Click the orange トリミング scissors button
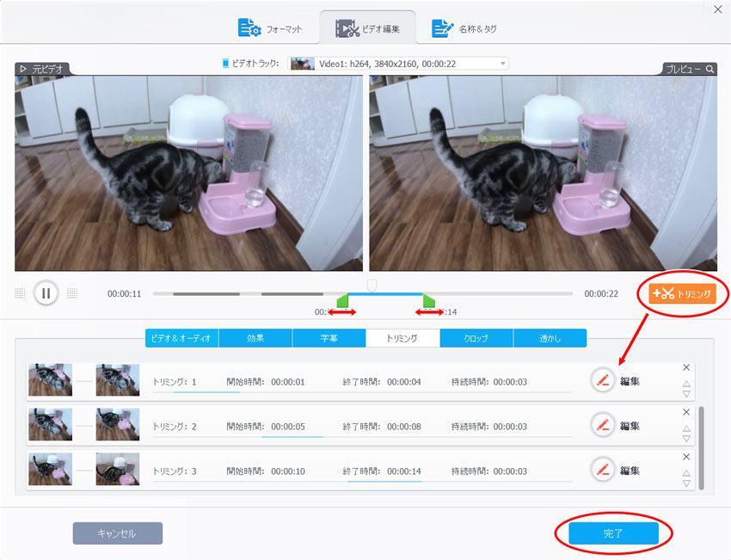731x560 pixels. (x=683, y=293)
